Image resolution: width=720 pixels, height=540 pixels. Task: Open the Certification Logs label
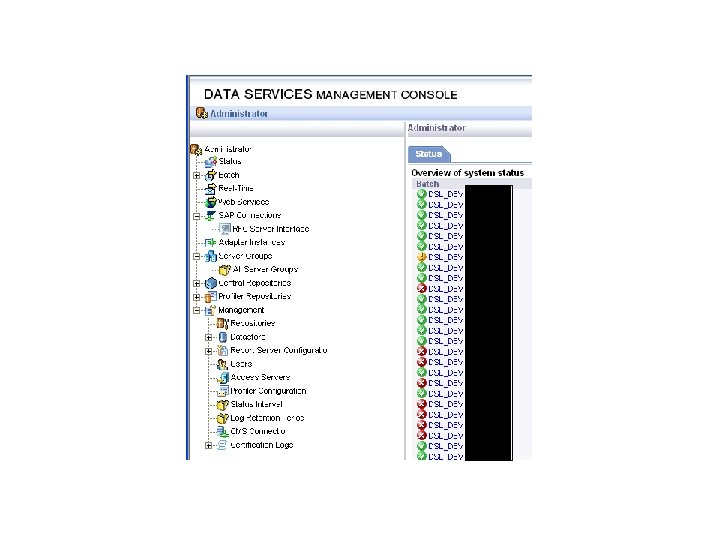[x=262, y=445]
